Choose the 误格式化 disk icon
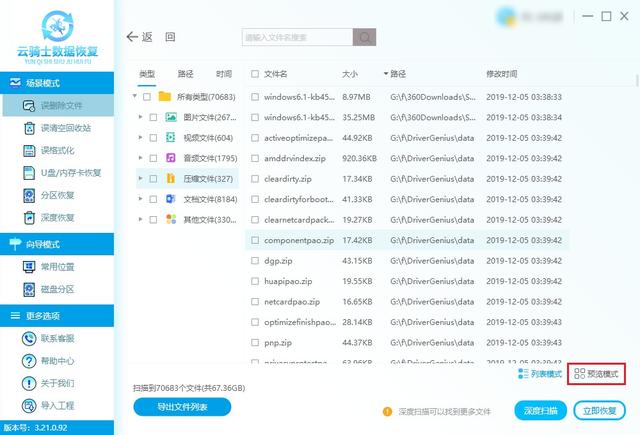 [x=29, y=151]
